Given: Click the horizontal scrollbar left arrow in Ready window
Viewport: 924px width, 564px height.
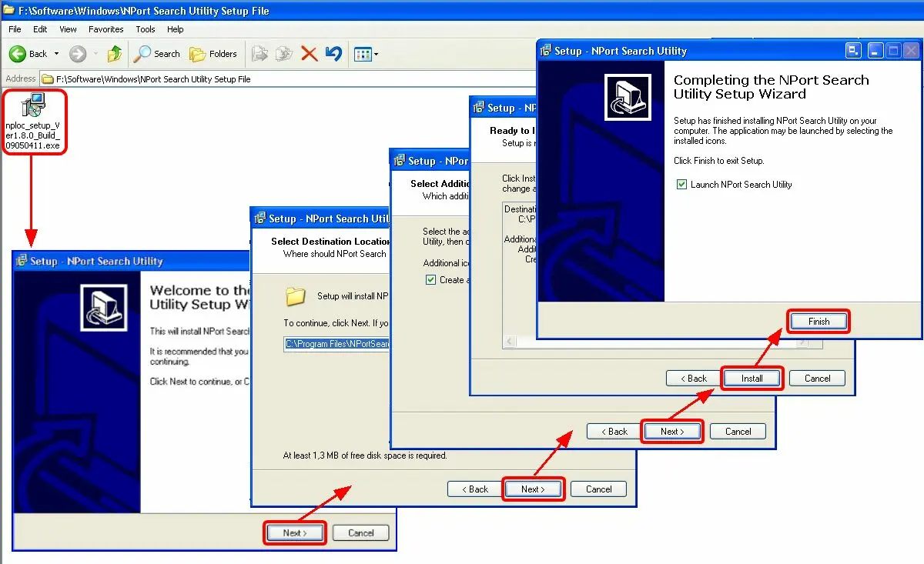Looking at the screenshot, I should 509,341.
